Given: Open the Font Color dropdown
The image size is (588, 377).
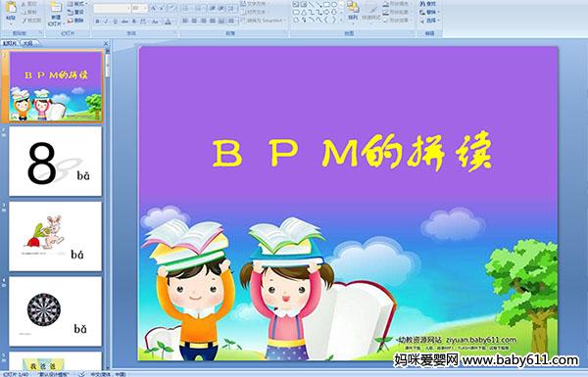Looking at the screenshot, I should 169,22.
